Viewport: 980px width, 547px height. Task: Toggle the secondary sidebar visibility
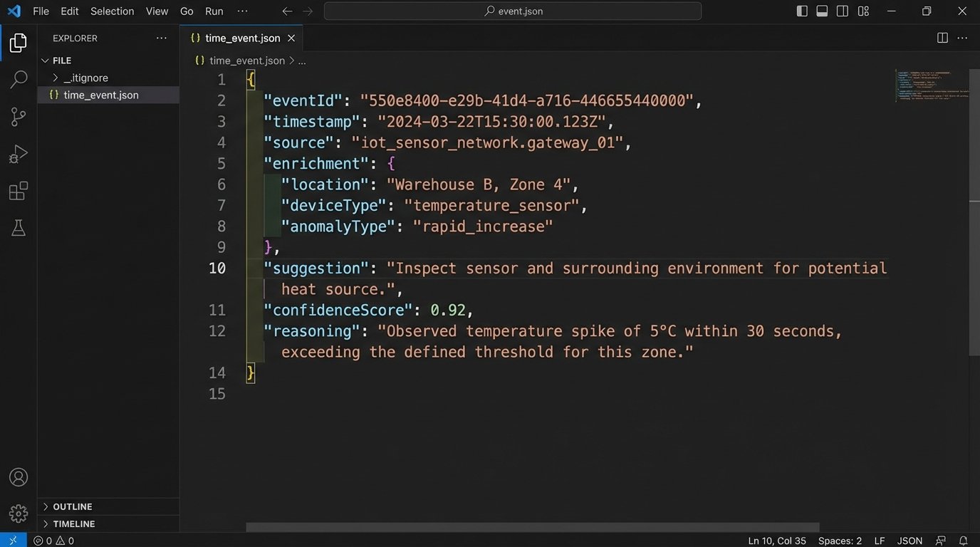pos(842,11)
